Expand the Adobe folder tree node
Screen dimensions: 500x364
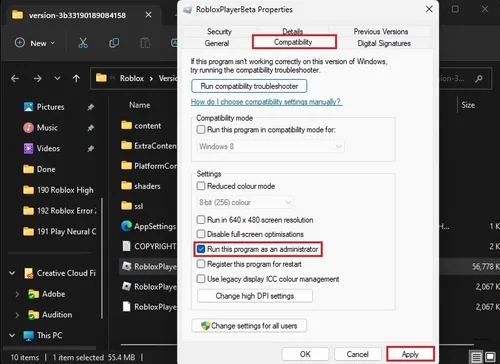point(17,294)
